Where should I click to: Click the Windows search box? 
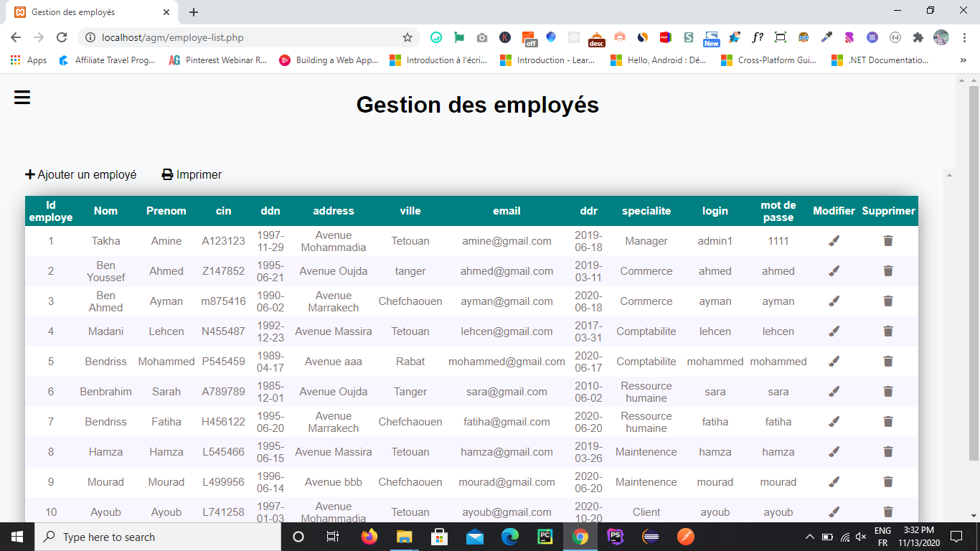(x=156, y=537)
